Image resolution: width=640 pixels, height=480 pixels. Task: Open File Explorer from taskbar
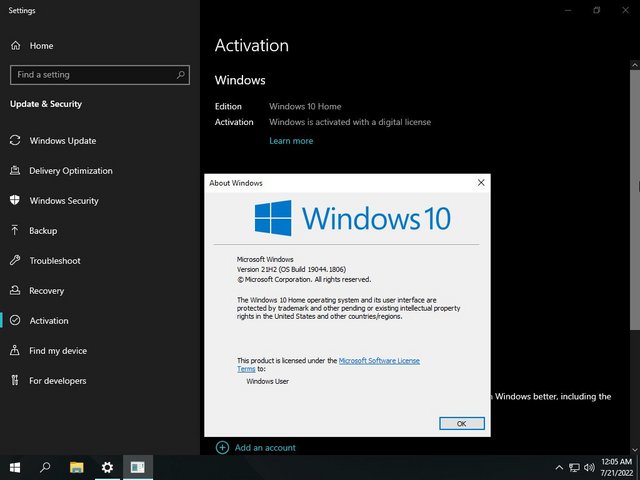(76, 467)
